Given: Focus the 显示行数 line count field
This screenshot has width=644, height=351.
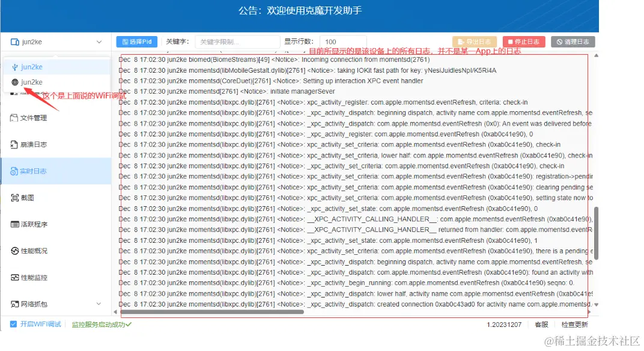Looking at the screenshot, I should [344, 42].
